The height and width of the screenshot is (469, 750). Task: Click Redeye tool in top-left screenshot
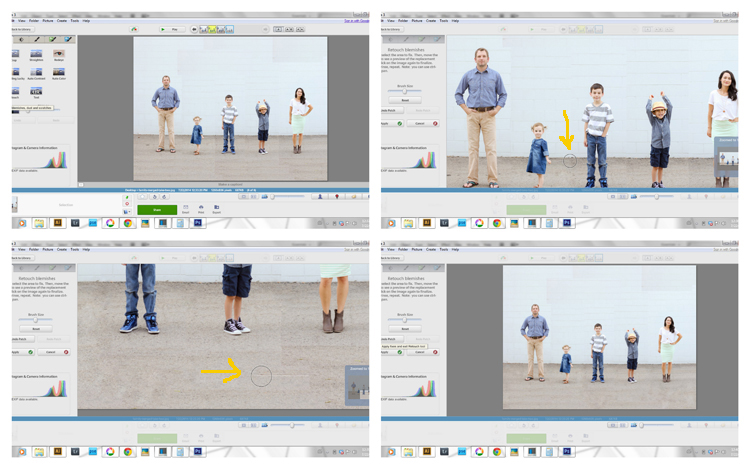coord(59,54)
